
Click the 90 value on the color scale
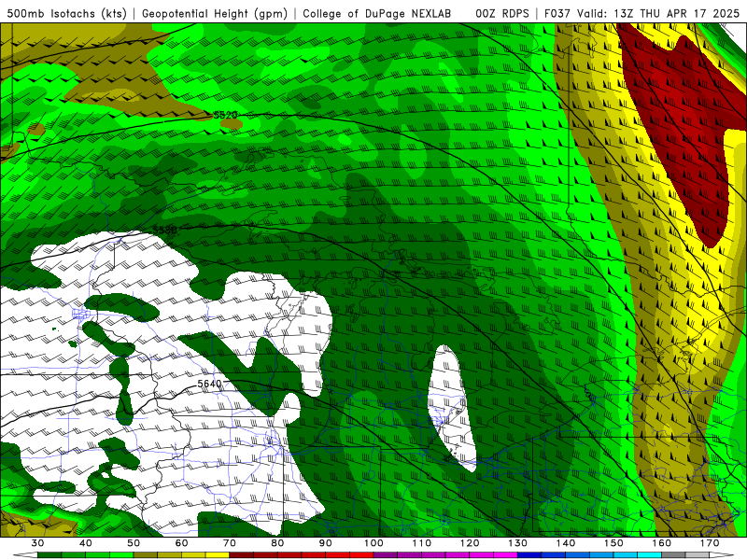pyautogui.click(x=326, y=543)
